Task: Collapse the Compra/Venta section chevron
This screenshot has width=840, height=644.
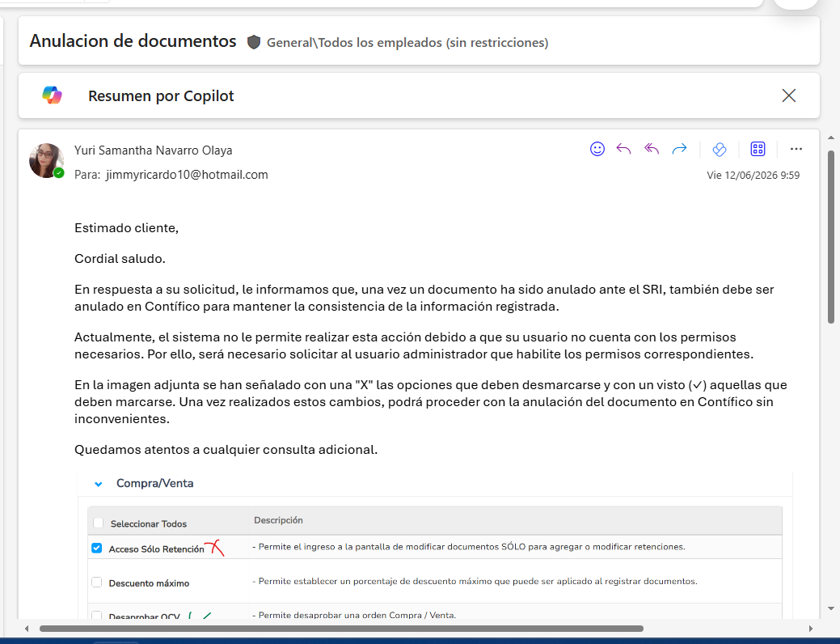Action: pyautogui.click(x=98, y=484)
